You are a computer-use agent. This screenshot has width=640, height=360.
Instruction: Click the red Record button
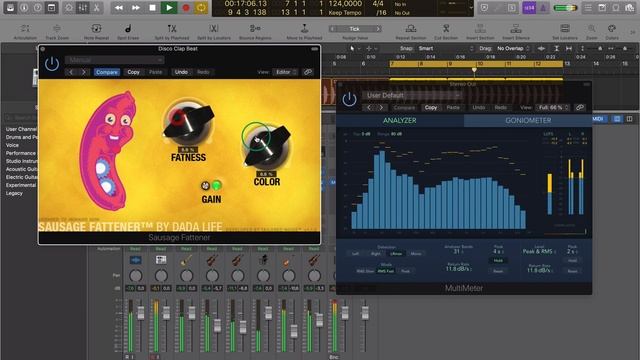point(186,7)
